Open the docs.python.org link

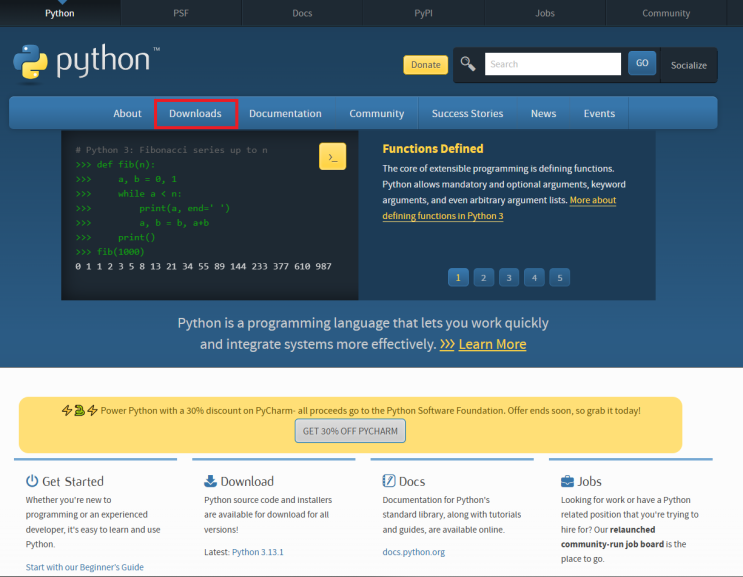pyautogui.click(x=414, y=552)
